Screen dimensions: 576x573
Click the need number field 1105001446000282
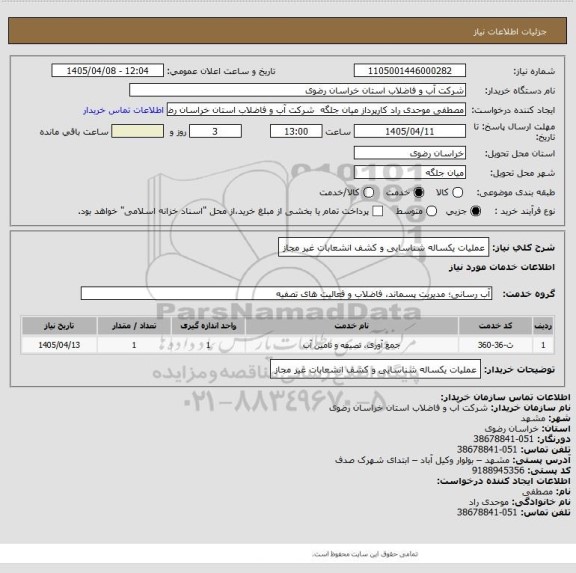pos(410,71)
